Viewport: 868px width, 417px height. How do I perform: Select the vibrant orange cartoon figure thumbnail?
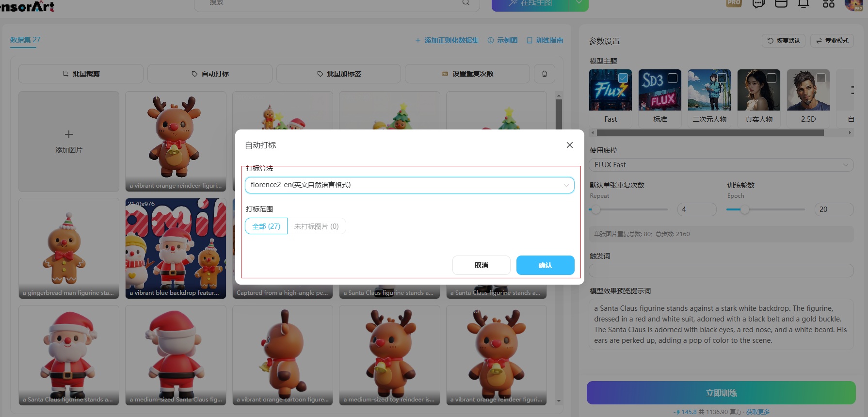(283, 355)
